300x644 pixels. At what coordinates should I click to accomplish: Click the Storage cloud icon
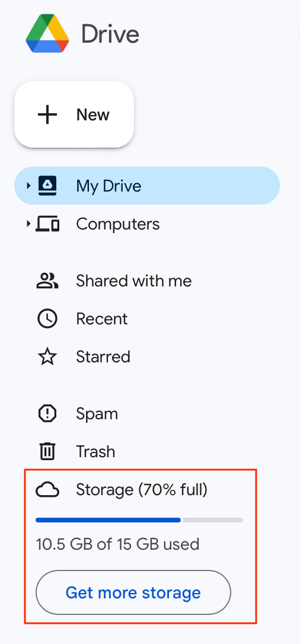tap(47, 490)
